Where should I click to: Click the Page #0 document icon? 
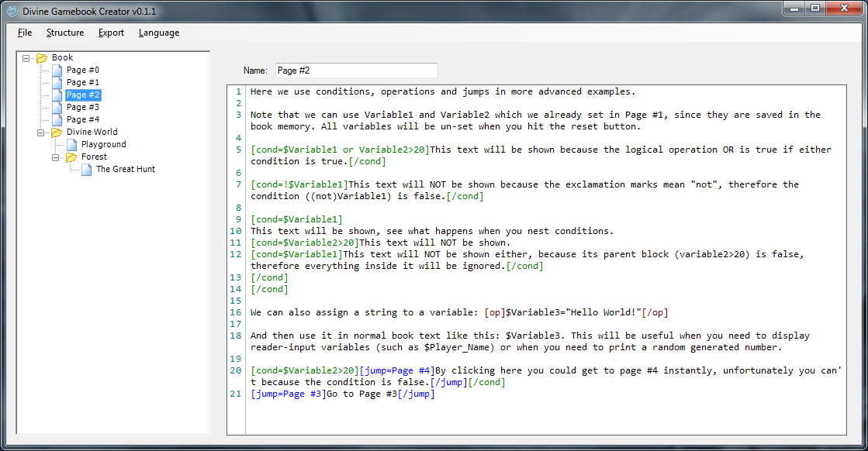click(57, 71)
